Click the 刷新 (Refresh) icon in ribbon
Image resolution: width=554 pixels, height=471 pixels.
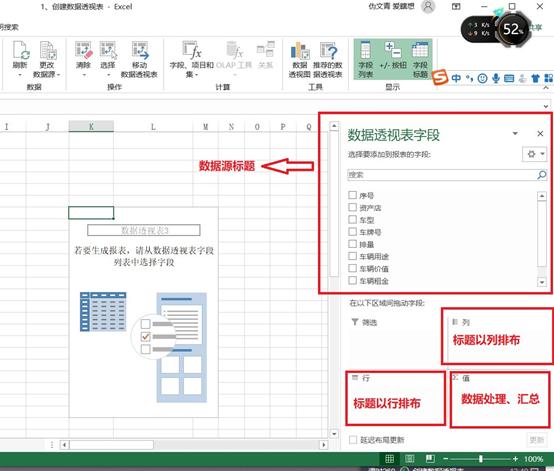20,50
